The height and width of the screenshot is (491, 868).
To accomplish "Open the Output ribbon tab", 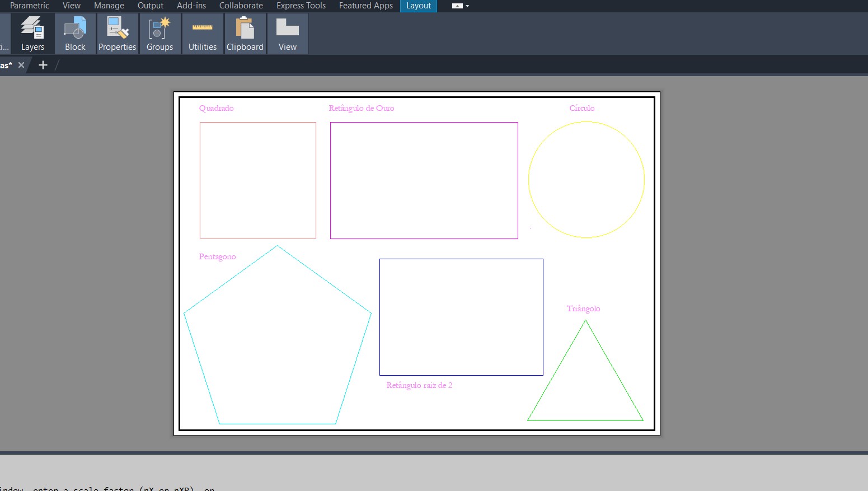I will tap(151, 6).
